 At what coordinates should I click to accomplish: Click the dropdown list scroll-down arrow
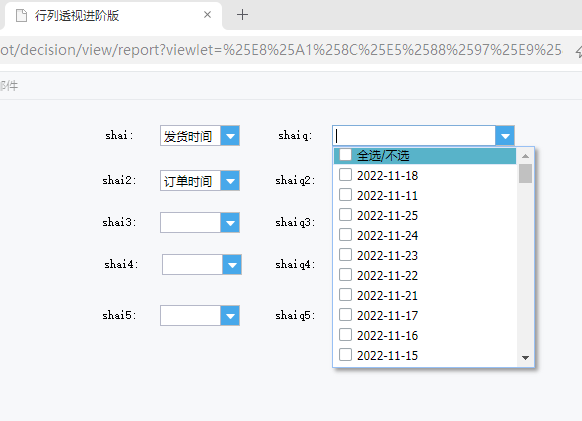coord(525,358)
